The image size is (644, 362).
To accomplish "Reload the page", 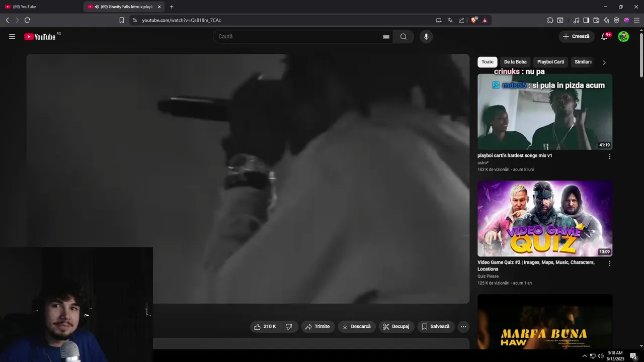I will tap(27, 20).
